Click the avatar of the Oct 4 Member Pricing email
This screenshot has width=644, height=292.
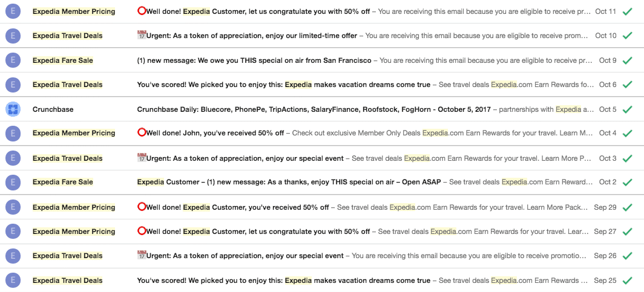tap(13, 133)
